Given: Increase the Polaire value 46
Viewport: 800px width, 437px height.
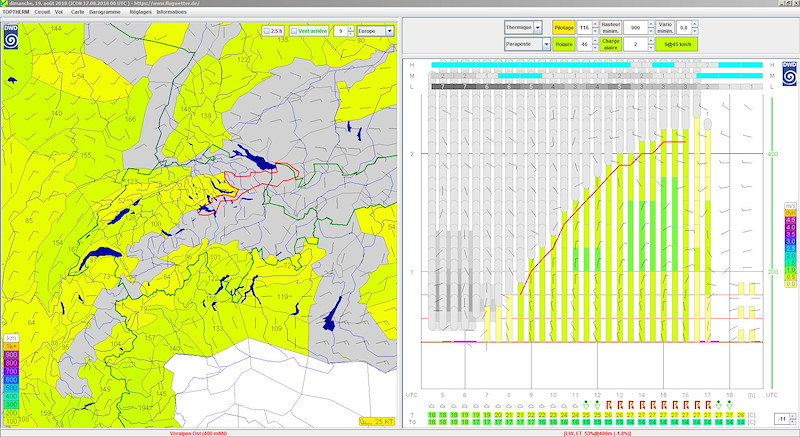Looking at the screenshot, I should click(595, 41).
